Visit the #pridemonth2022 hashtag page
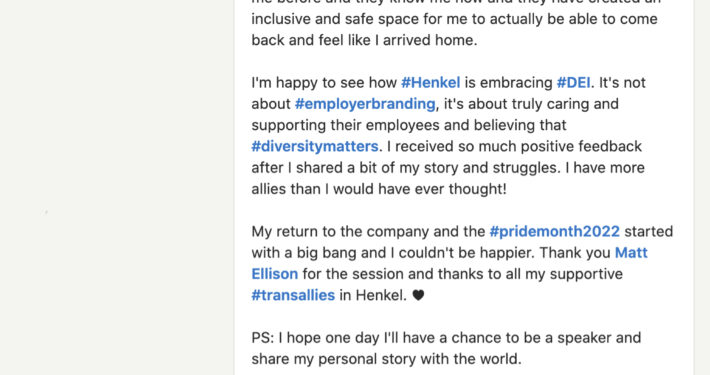710x375 pixels. [x=554, y=232]
